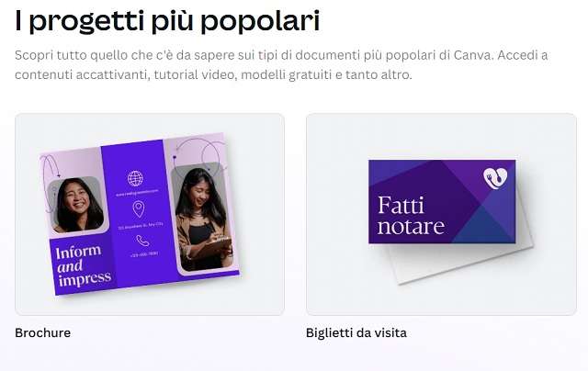
Task: Click the Biglietti da visita label
Action: 356,332
